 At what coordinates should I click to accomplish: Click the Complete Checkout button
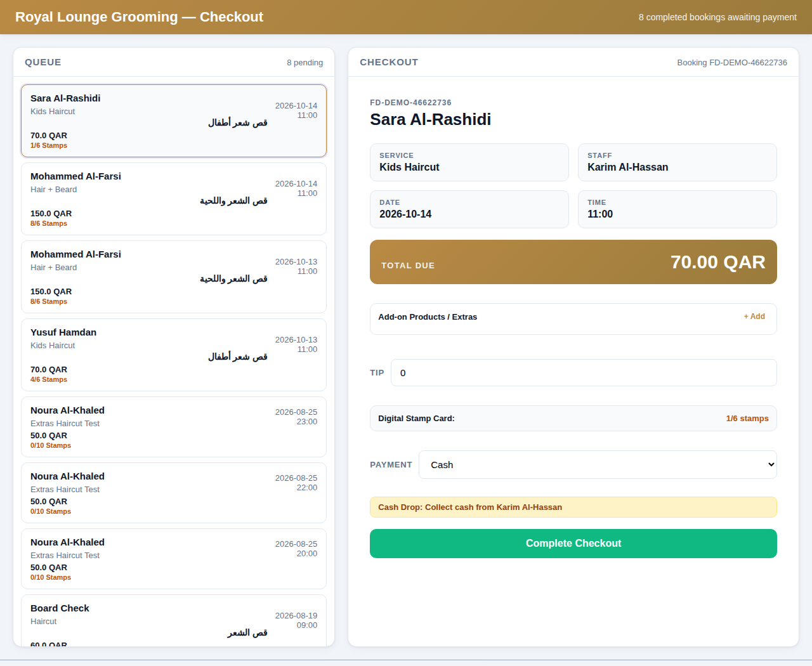573,544
